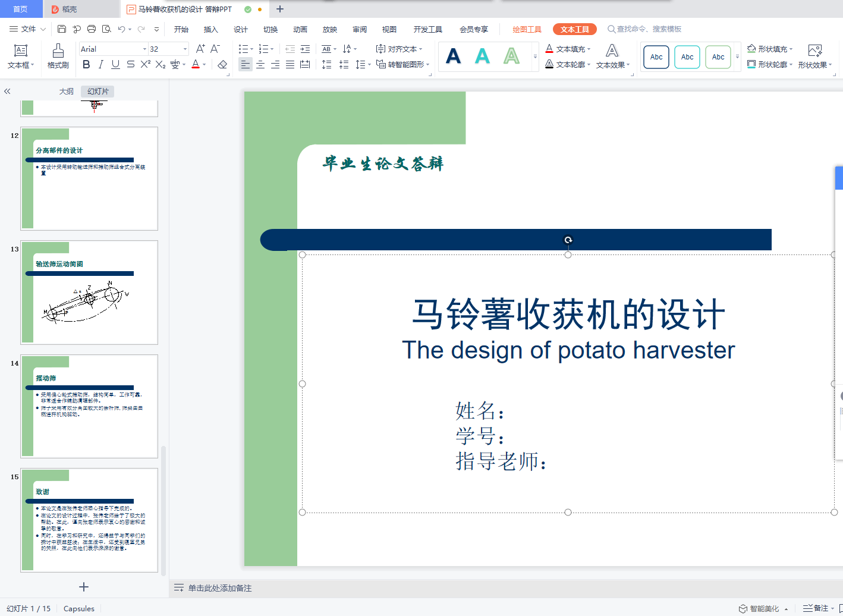
Task: Toggle center text alignment
Action: click(x=260, y=64)
